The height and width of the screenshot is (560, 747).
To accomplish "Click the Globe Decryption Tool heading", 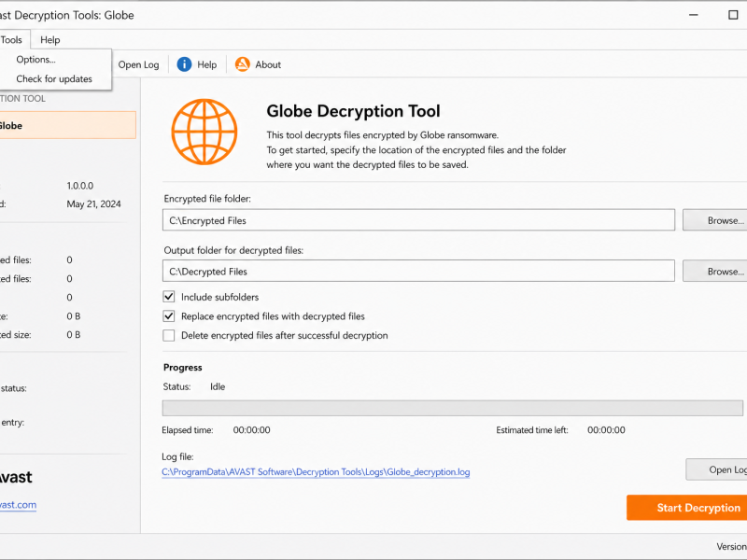I will (x=353, y=111).
